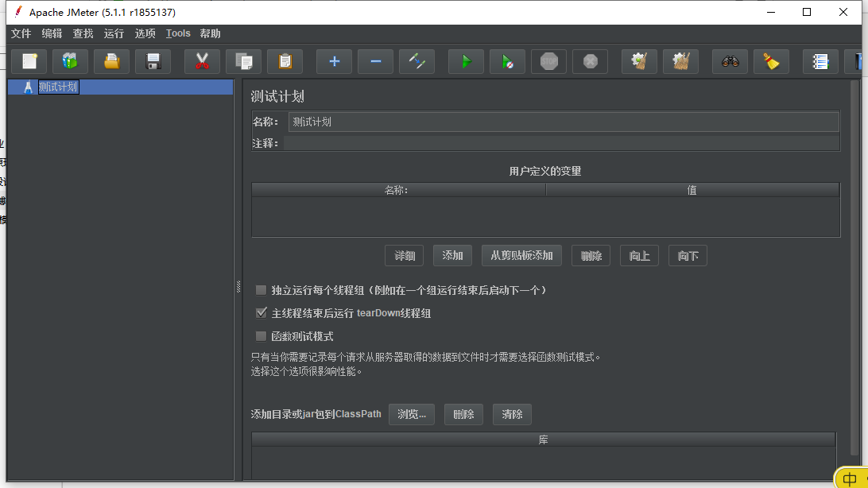Click the 名称 input field

point(564,122)
